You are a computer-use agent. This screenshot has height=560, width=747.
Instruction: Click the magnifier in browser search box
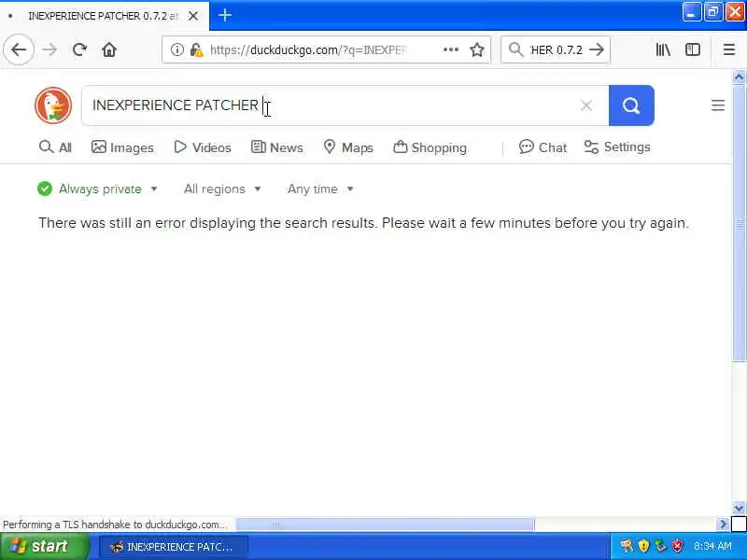click(515, 49)
